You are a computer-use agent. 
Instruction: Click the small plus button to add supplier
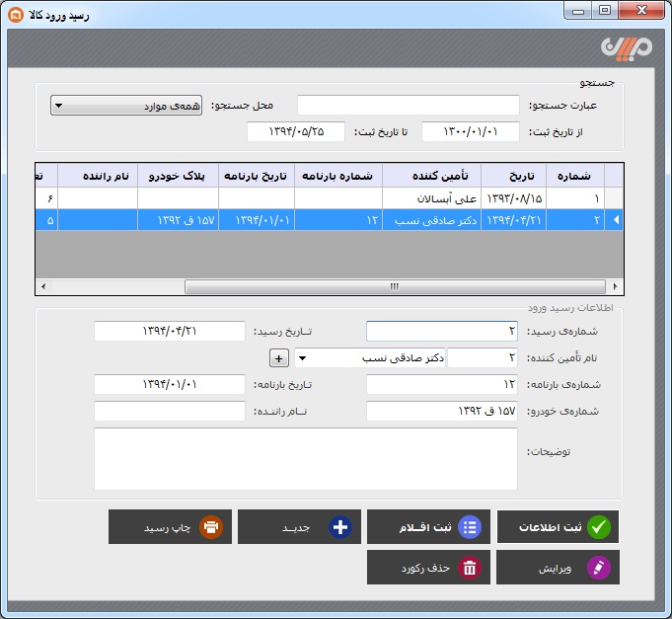(278, 358)
